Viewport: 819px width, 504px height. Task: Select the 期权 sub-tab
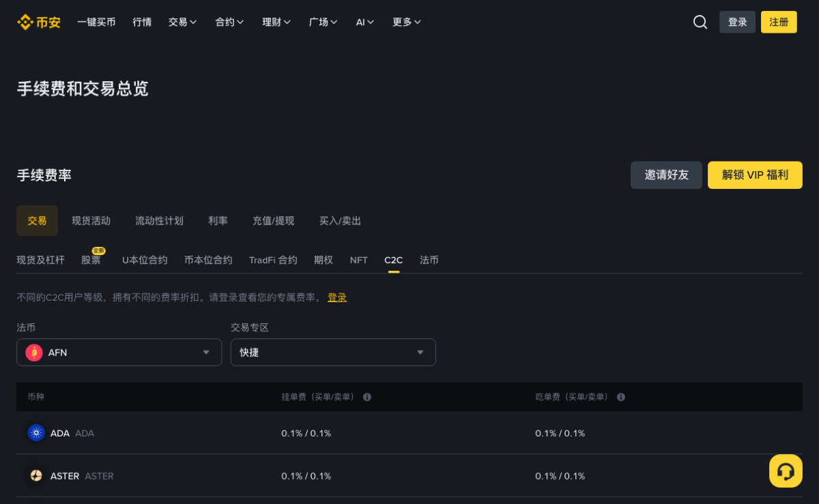click(x=324, y=260)
